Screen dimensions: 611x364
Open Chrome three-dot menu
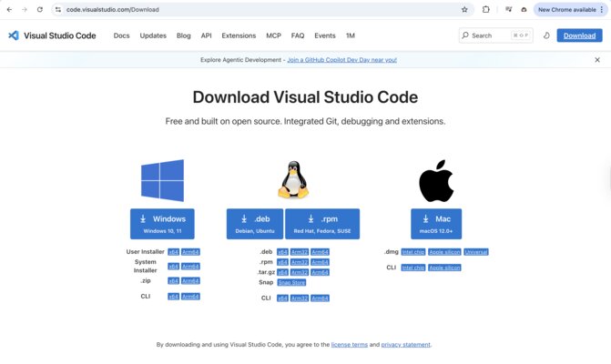tap(602, 10)
